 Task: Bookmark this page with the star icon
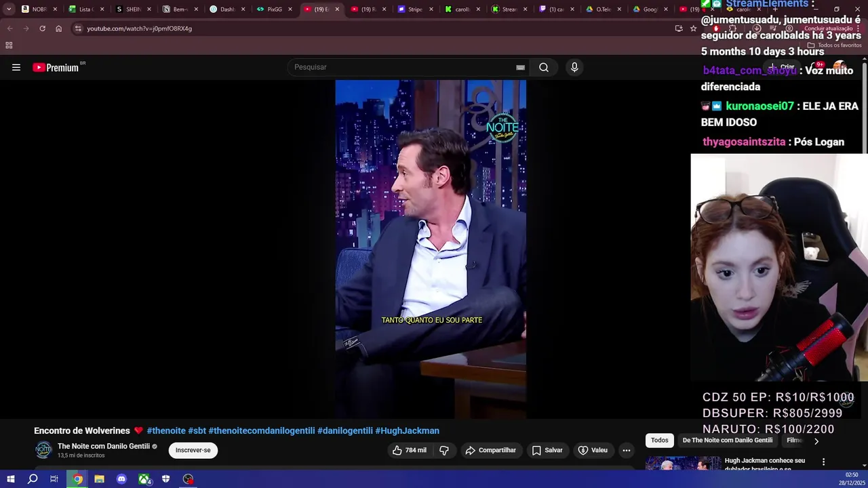[693, 28]
